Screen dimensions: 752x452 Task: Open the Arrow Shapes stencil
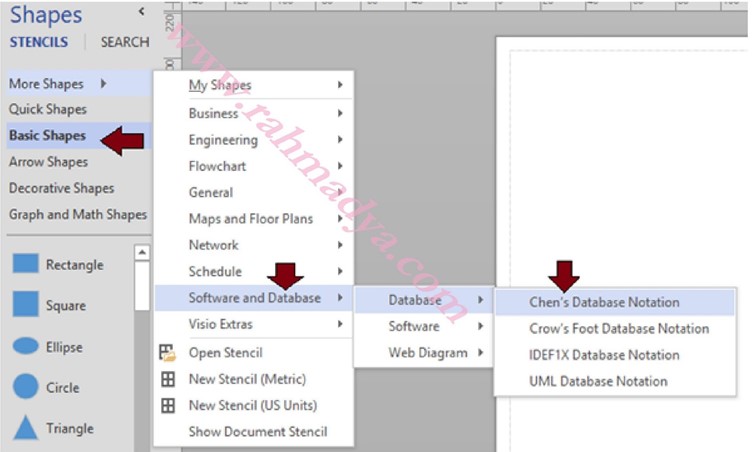48,161
